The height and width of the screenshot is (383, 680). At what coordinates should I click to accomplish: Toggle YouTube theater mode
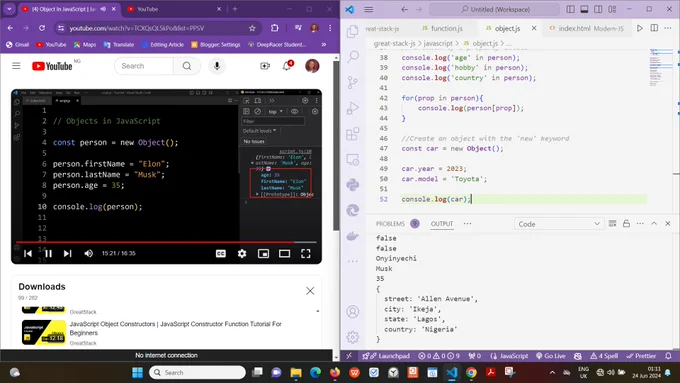pos(284,253)
